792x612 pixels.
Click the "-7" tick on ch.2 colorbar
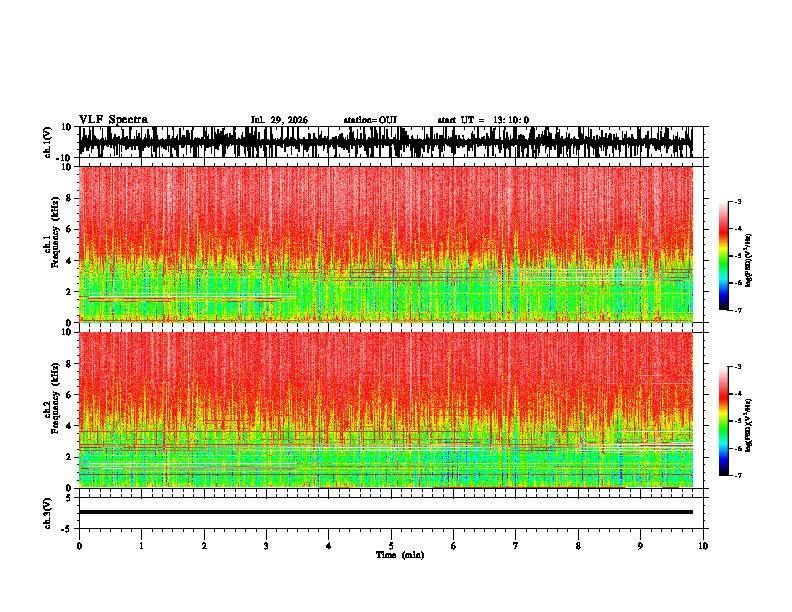click(x=738, y=475)
